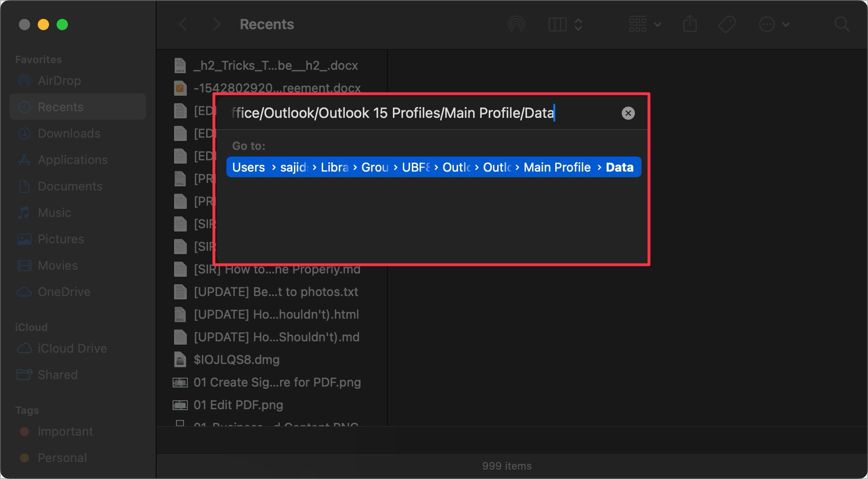Open the Search magnifier icon
868x479 pixels.
tap(842, 24)
